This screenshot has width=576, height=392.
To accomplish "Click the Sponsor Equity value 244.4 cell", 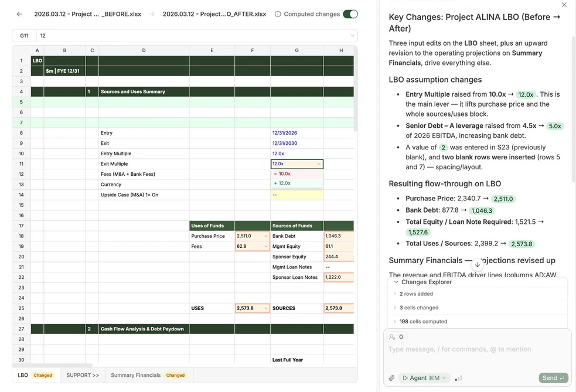I will point(339,257).
